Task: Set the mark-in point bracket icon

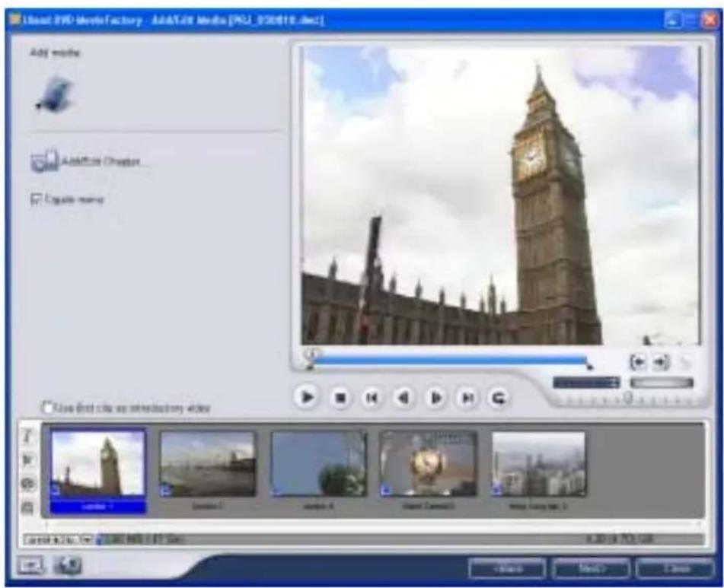Action: click(639, 363)
